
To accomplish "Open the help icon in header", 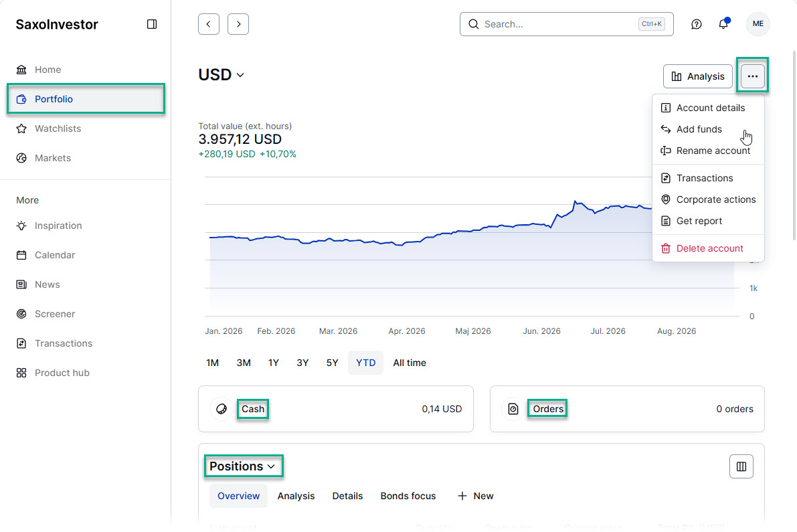I will tap(697, 24).
